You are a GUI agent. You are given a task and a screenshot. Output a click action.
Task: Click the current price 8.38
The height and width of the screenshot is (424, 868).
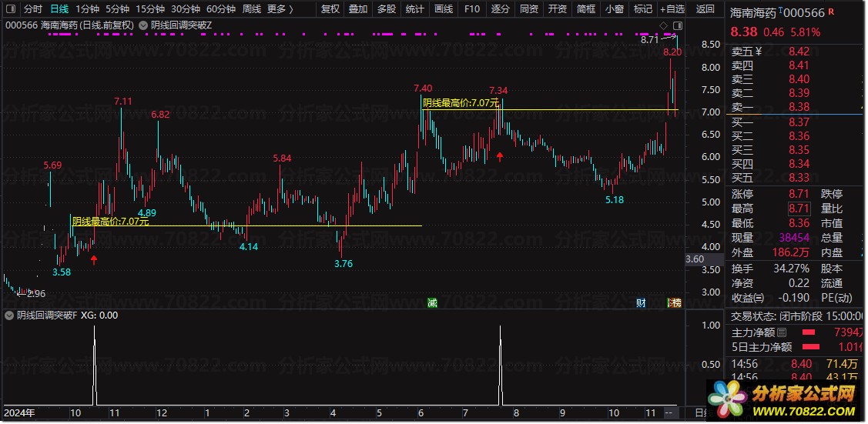744,32
